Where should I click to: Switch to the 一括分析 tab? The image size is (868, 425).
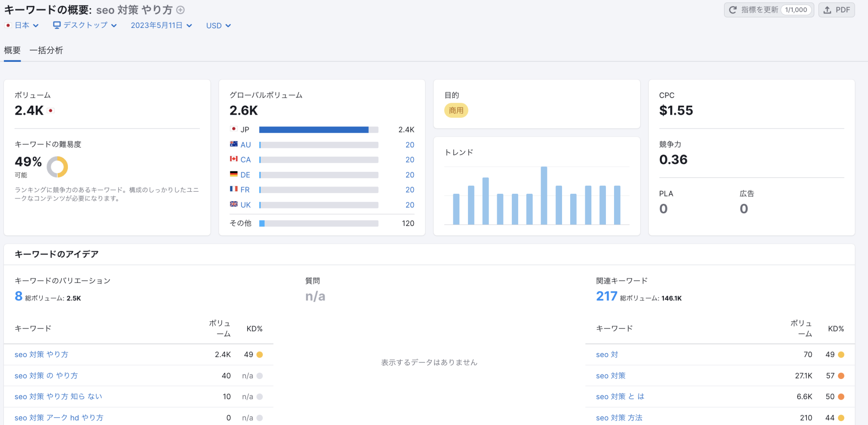coord(46,50)
